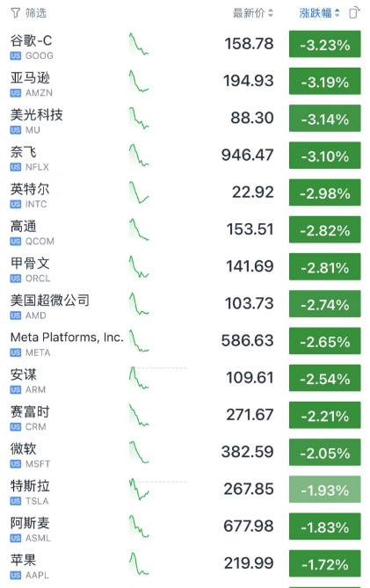Click the 筛选 filter label
The width and height of the screenshot is (370, 588).
pyautogui.click(x=36, y=13)
